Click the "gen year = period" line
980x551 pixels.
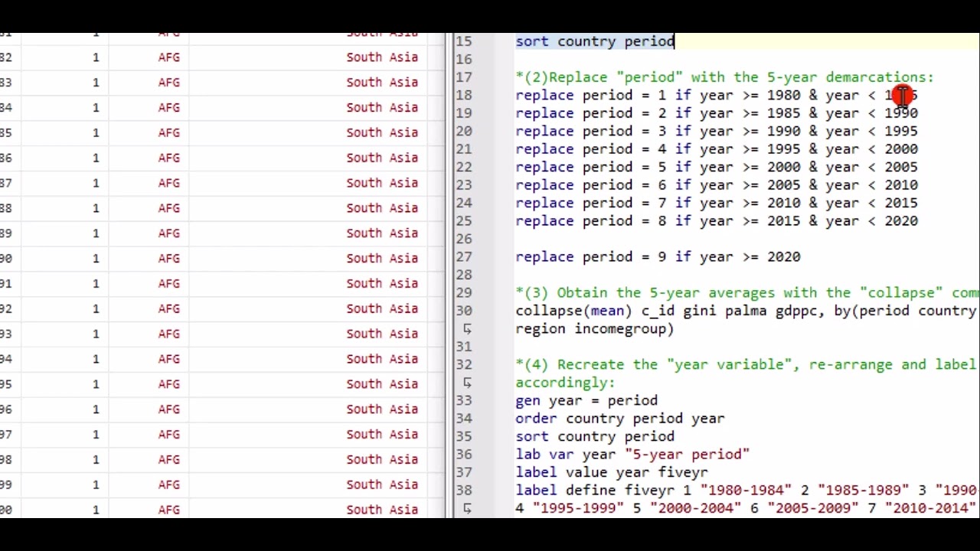coord(586,401)
